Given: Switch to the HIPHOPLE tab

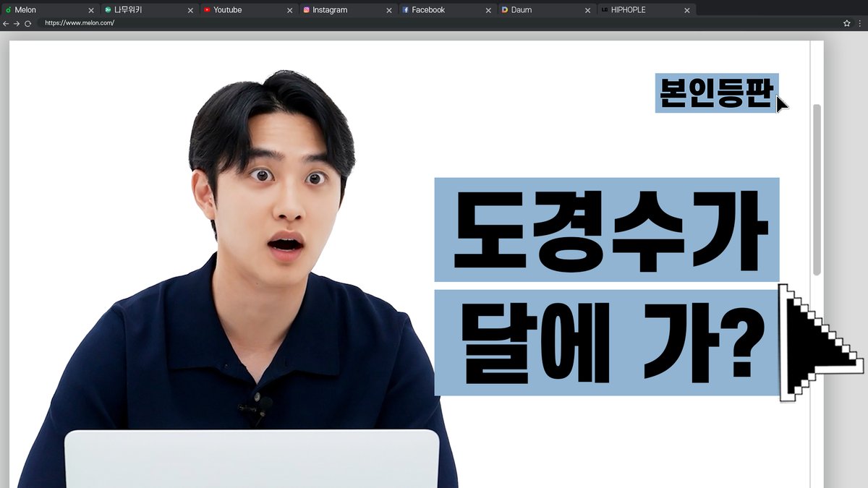Looking at the screenshot, I should tap(646, 10).
